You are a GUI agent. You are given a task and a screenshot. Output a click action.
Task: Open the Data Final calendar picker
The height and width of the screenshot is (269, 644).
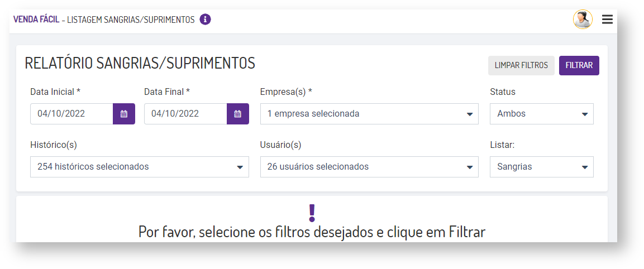click(x=238, y=114)
